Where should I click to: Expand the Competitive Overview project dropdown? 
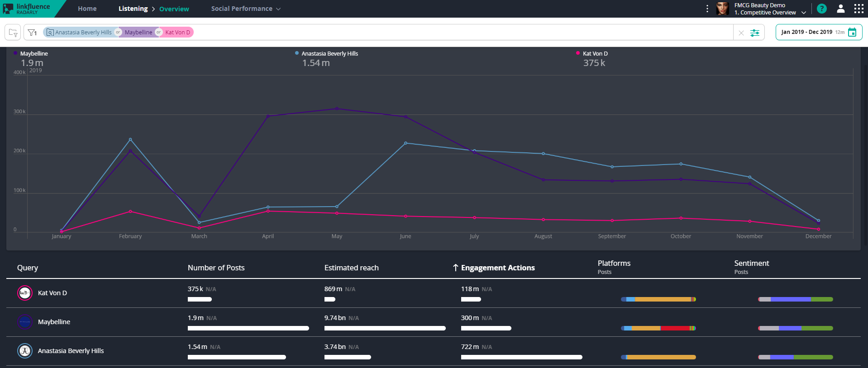(770, 13)
